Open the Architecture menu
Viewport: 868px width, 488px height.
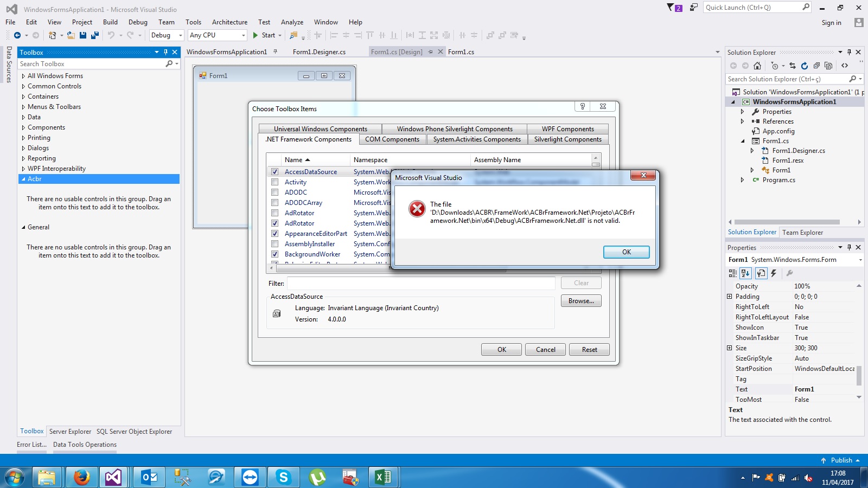point(229,22)
